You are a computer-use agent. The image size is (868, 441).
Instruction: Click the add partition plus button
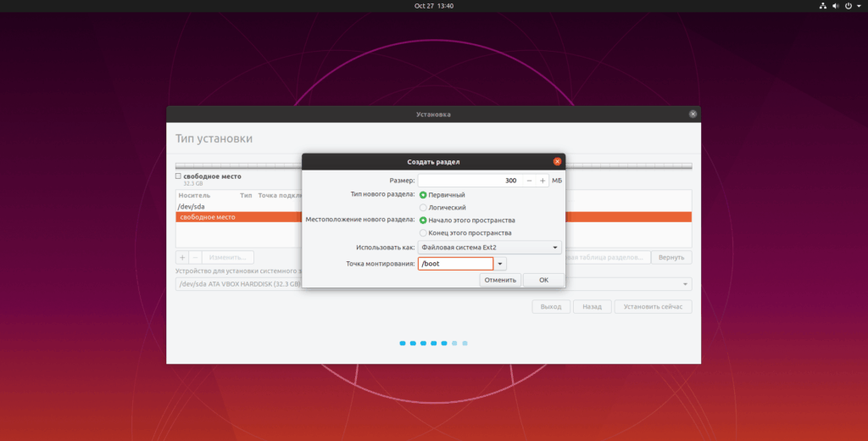click(x=182, y=258)
